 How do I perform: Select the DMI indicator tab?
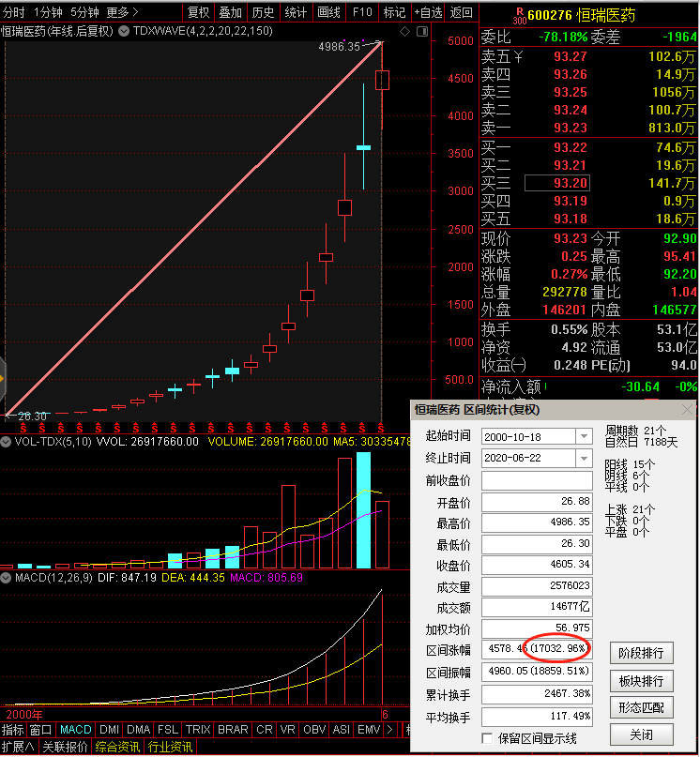(109, 730)
